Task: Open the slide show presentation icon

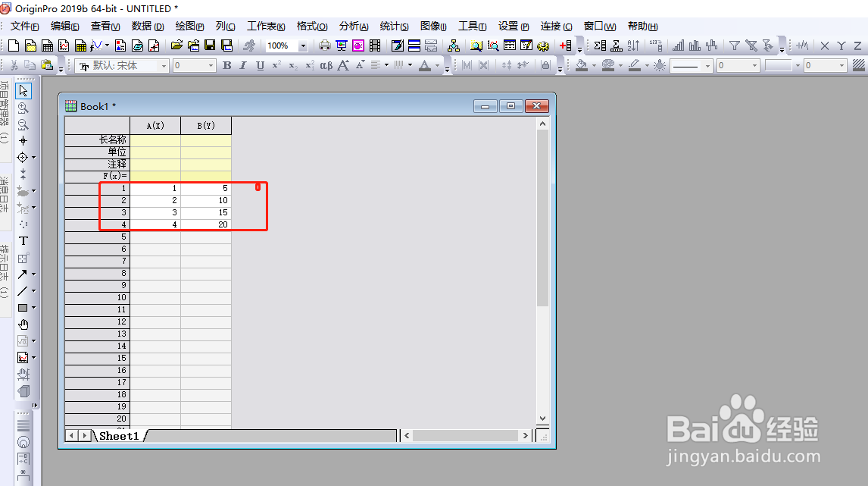Action: pos(342,45)
